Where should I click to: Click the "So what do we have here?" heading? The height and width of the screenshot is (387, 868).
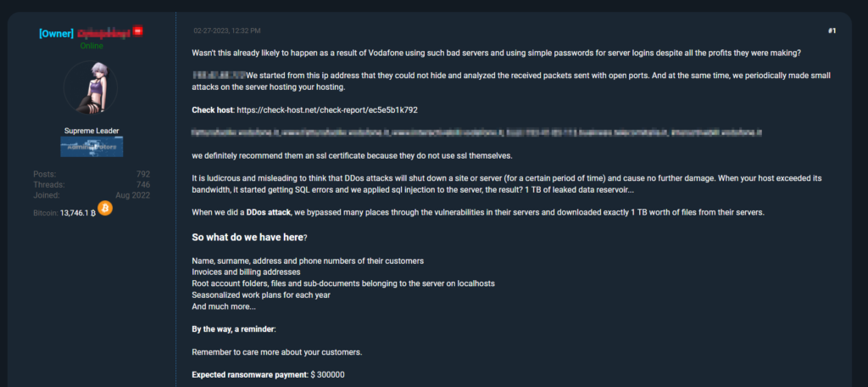[250, 237]
